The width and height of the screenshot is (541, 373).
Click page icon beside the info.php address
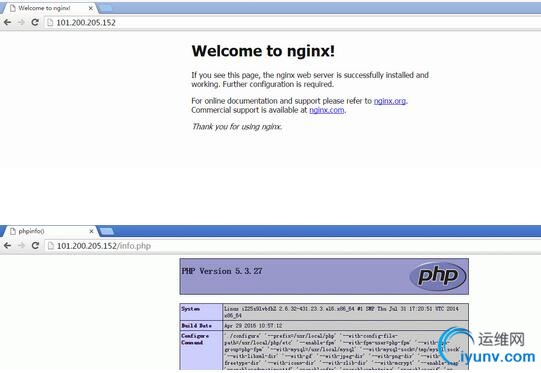51,246
